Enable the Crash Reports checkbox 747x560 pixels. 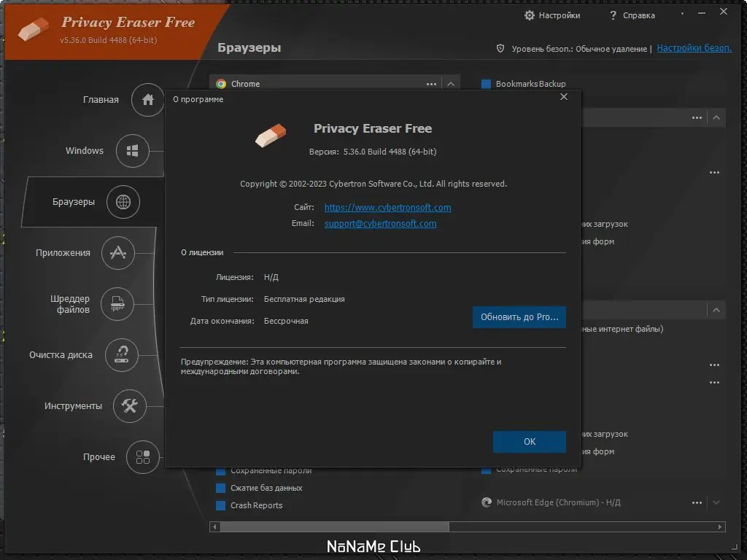tap(221, 505)
